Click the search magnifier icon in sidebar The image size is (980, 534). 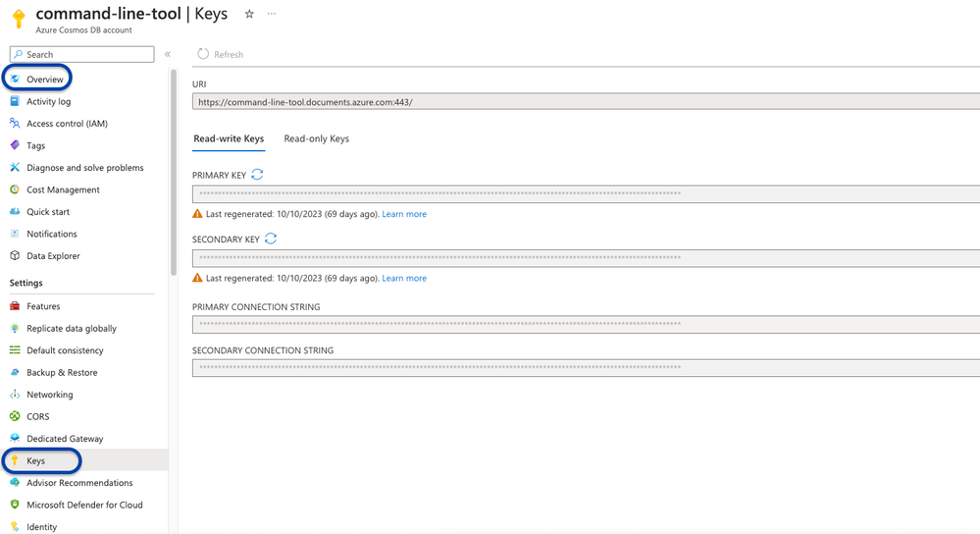coord(18,54)
